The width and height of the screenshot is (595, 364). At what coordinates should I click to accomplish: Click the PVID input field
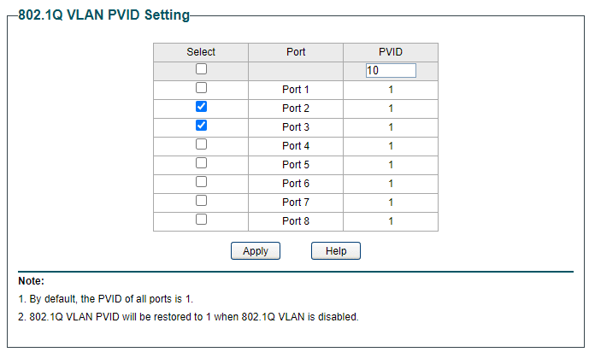pos(390,71)
